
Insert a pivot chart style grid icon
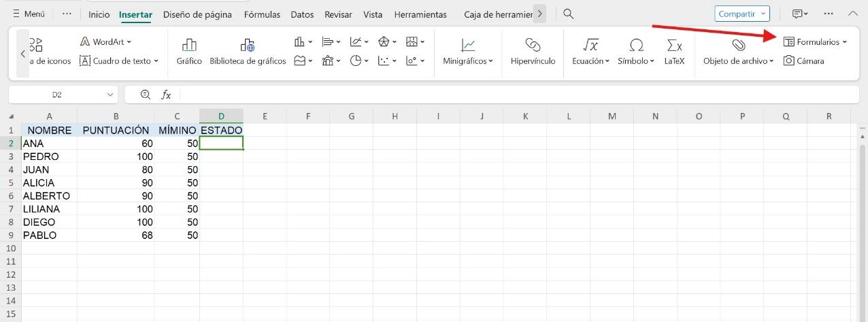tap(412, 42)
